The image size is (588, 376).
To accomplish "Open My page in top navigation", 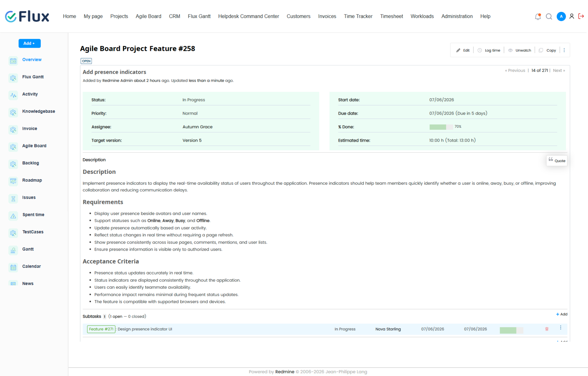I will [x=93, y=16].
